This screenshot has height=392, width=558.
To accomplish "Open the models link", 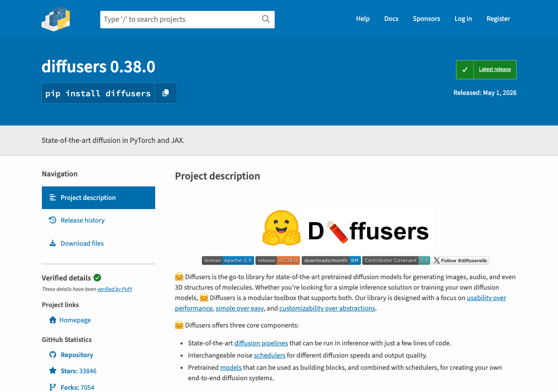I will tap(231, 368).
